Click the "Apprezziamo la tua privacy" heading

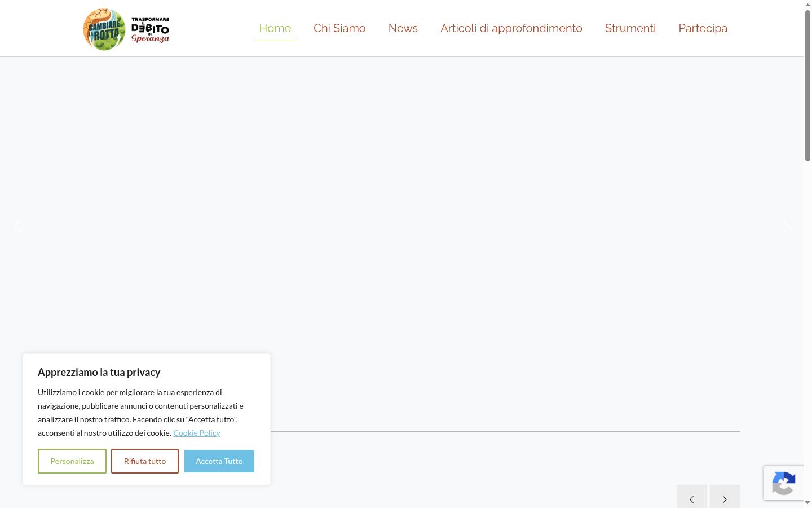click(x=99, y=372)
